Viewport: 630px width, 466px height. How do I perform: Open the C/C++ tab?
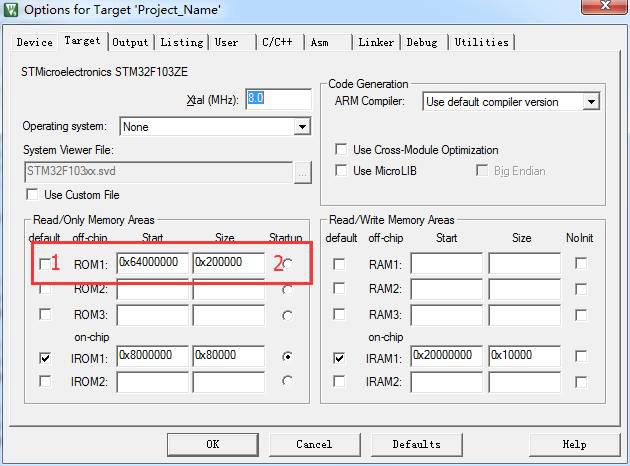[278, 42]
